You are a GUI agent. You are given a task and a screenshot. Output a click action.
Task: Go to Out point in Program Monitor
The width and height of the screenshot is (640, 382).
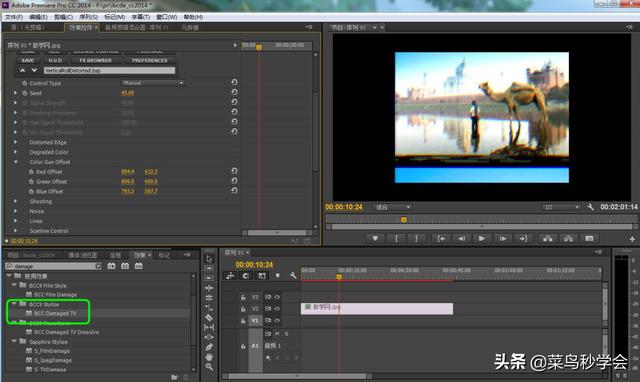click(523, 238)
